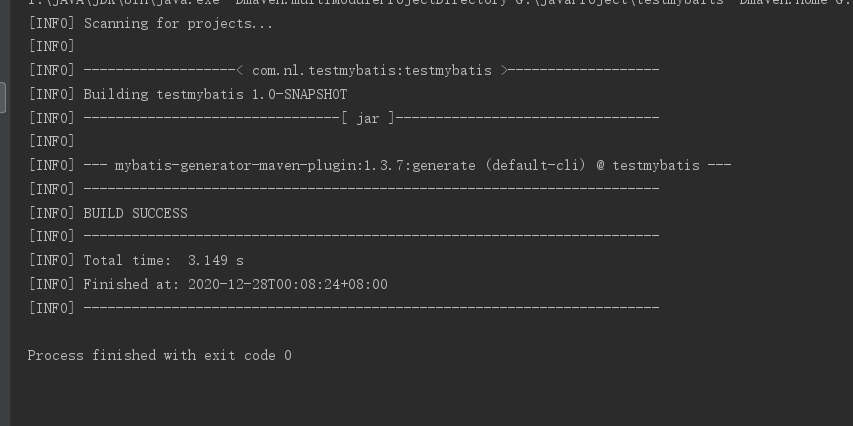
Task: Click the 'Total time: 3.149 s' line
Action: pyautogui.click(x=137, y=261)
